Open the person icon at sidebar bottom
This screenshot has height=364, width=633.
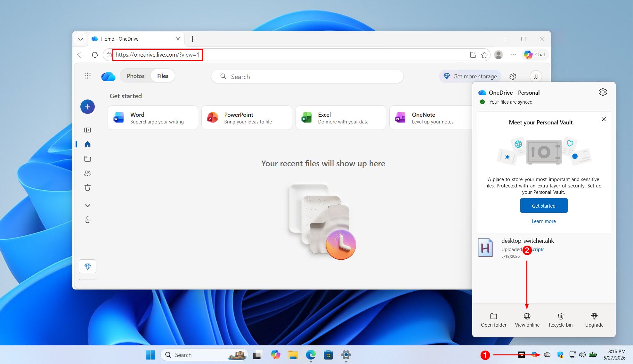point(87,220)
